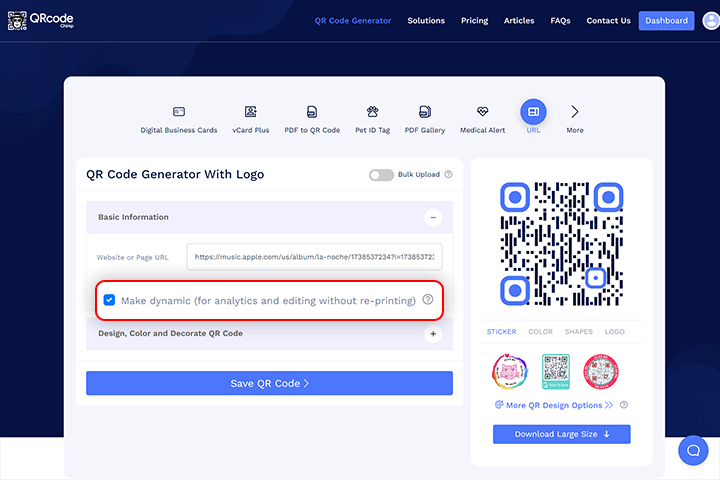This screenshot has width=720, height=480.
Task: Click the generated QR code preview
Action: [x=562, y=244]
